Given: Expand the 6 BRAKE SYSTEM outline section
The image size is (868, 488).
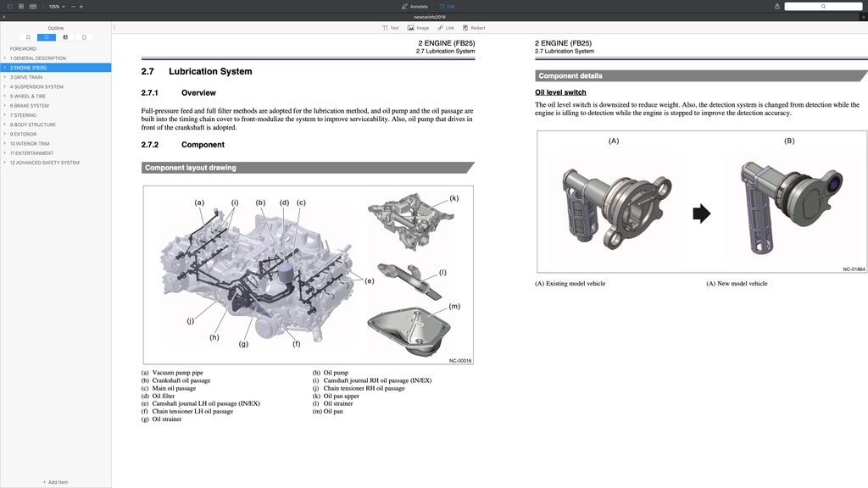Looking at the screenshot, I should 5,106.
